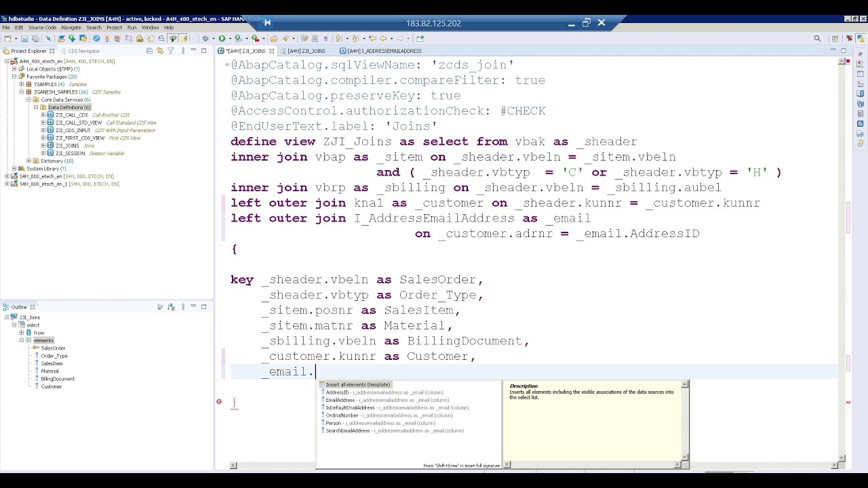Click the green Run toolbar icon
The height and width of the screenshot is (488, 868).
[222, 39]
